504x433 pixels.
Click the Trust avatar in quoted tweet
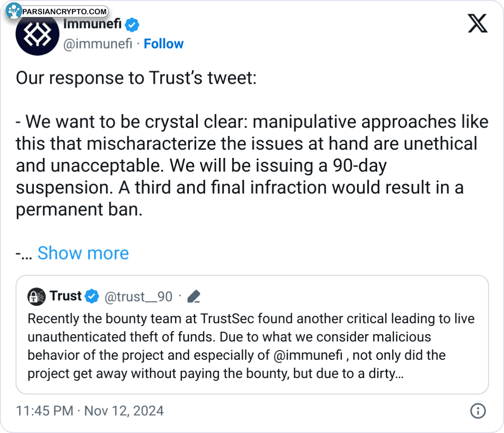point(37,297)
